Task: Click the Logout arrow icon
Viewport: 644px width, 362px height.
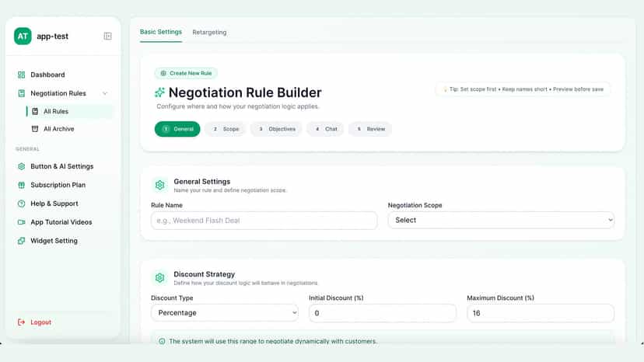Action: pos(21,322)
